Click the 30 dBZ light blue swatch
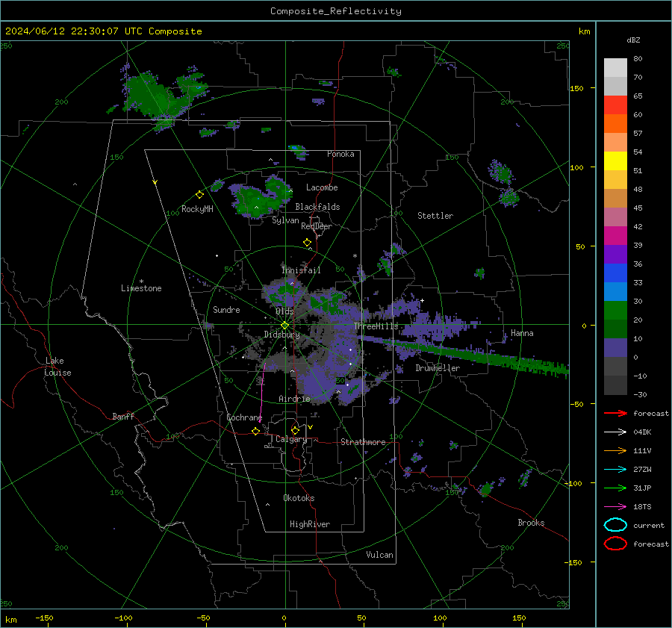Screen dimensions: 672x628 615,291
